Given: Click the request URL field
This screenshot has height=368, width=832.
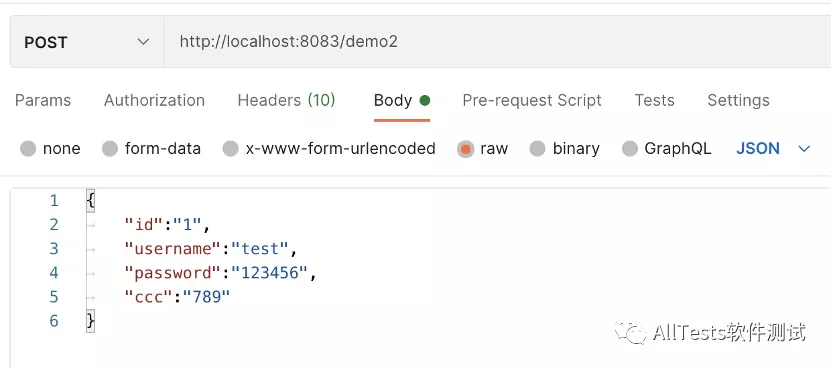Looking at the screenshot, I should pyautogui.click(x=498, y=42).
